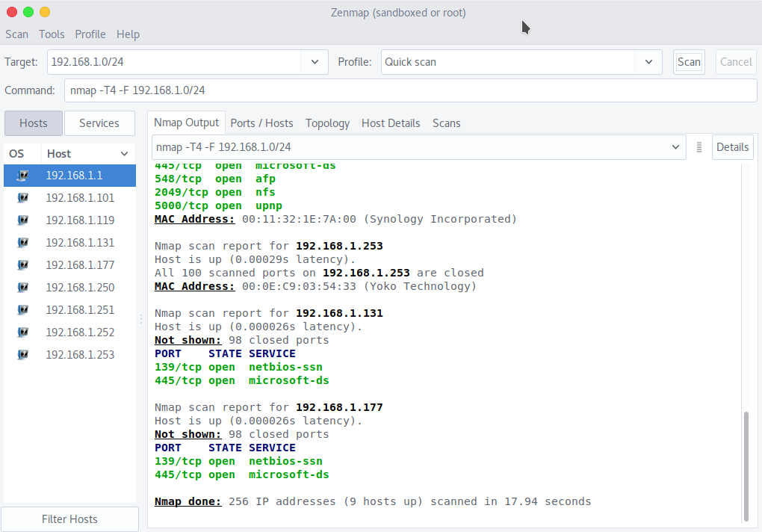Select host 192.168.1.253 in list
The width and height of the screenshot is (762, 532).
(80, 355)
